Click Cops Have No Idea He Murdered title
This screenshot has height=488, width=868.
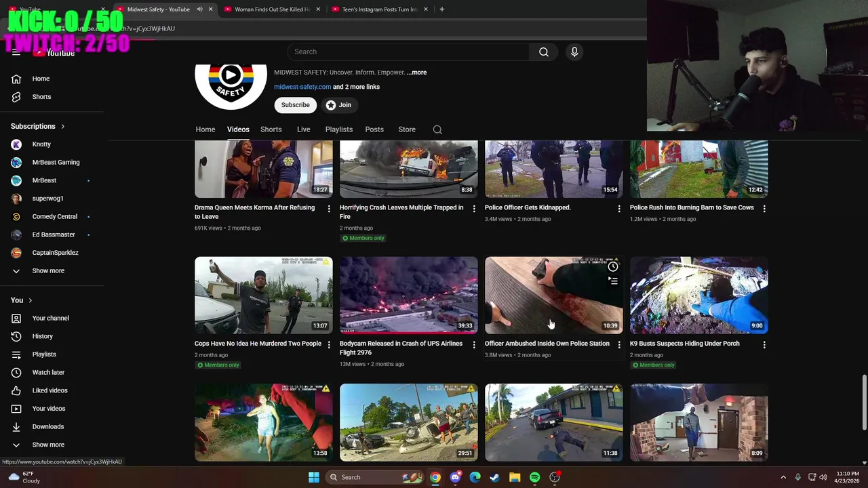(x=258, y=344)
